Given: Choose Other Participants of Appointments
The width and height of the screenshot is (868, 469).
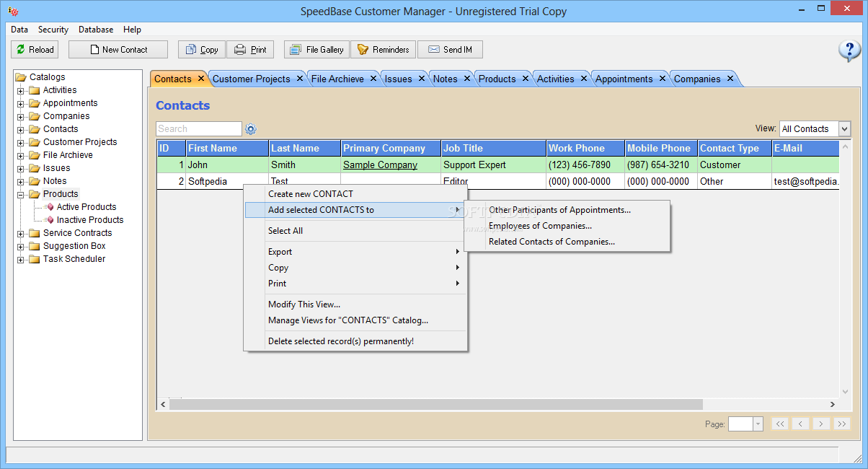Looking at the screenshot, I should point(567,210).
